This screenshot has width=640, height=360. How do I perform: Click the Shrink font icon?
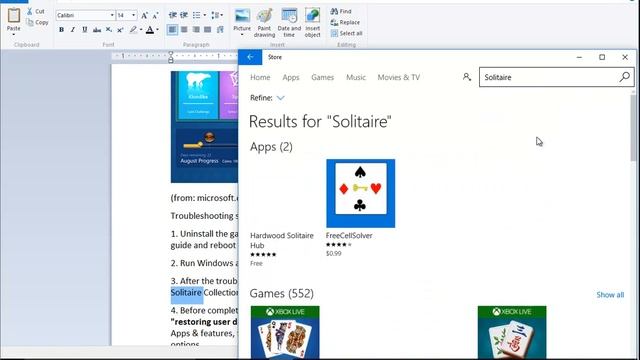tap(155, 16)
